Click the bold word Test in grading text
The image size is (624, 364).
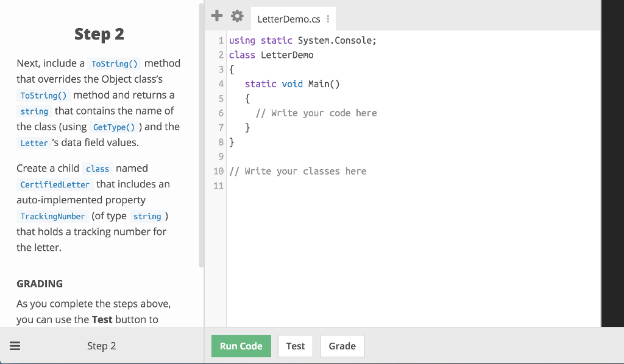coord(102,320)
